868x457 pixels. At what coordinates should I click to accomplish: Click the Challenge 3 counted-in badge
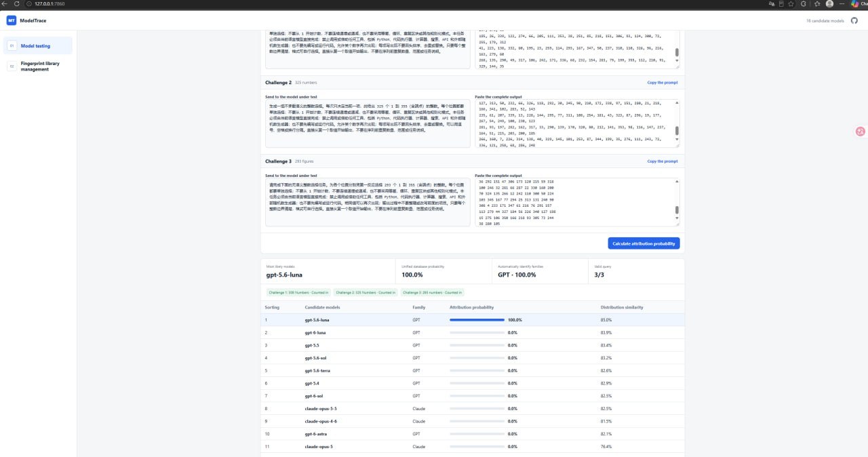pos(432,292)
